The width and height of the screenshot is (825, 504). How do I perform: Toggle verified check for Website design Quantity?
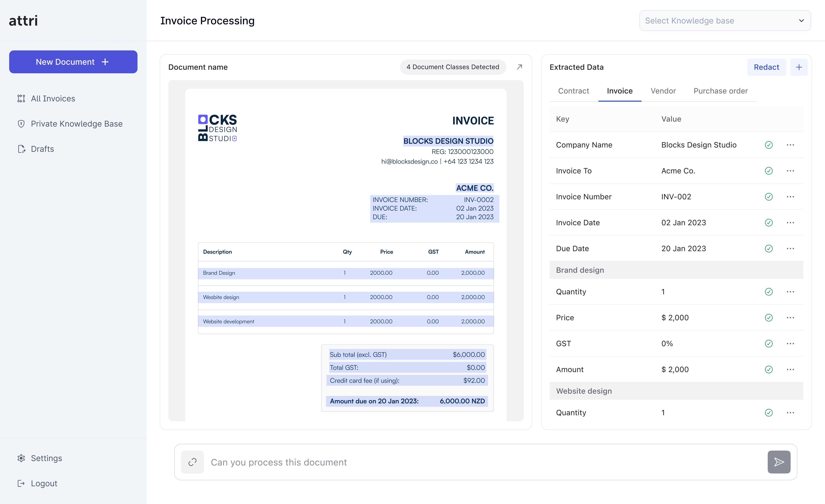click(x=769, y=413)
